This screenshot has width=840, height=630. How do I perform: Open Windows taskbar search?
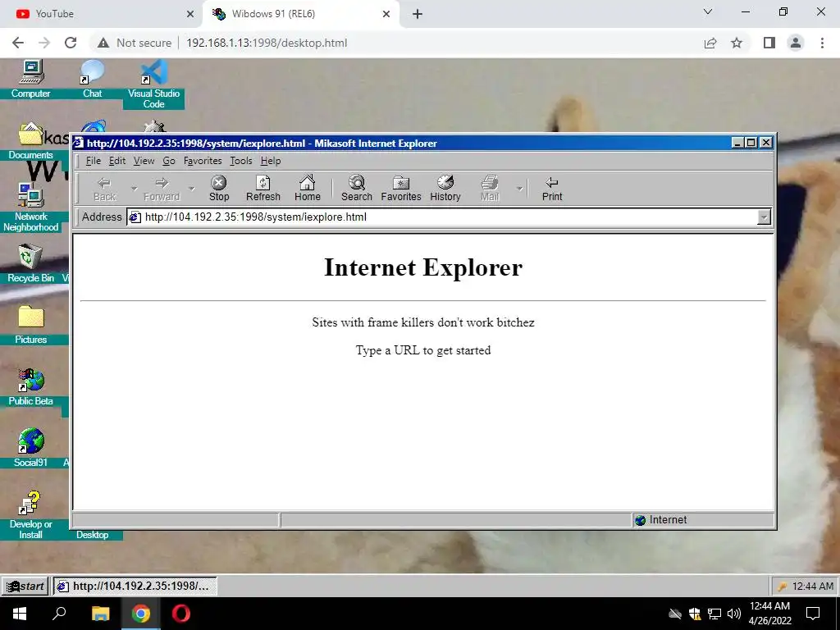pyautogui.click(x=59, y=614)
